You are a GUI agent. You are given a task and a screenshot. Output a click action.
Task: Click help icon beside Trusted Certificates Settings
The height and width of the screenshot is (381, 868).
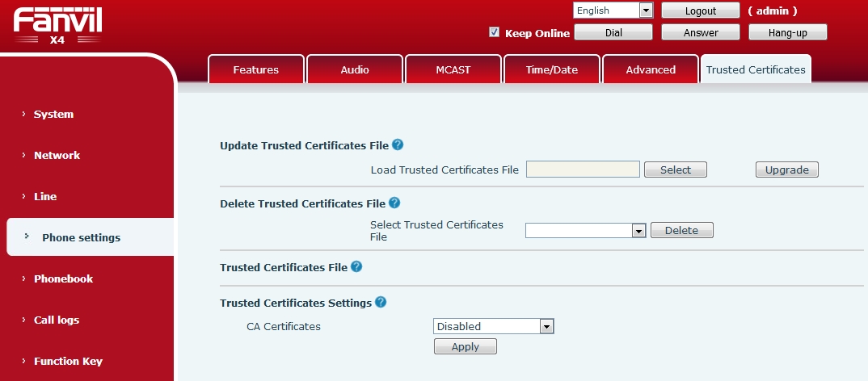(381, 303)
